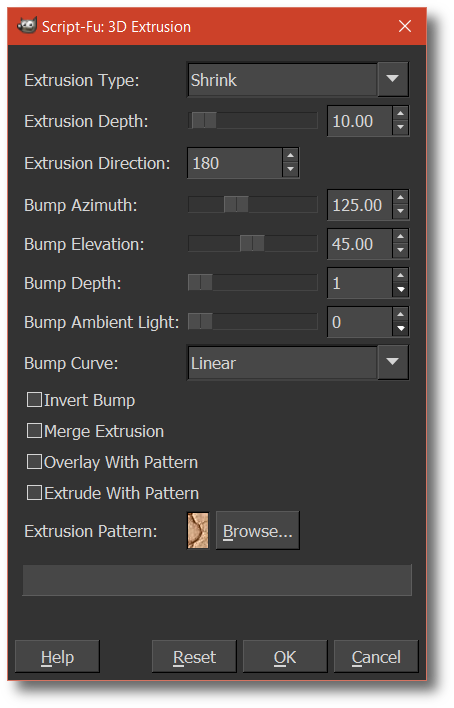
Task: Click the Bump Elevation value 45.00
Action: click(360, 244)
